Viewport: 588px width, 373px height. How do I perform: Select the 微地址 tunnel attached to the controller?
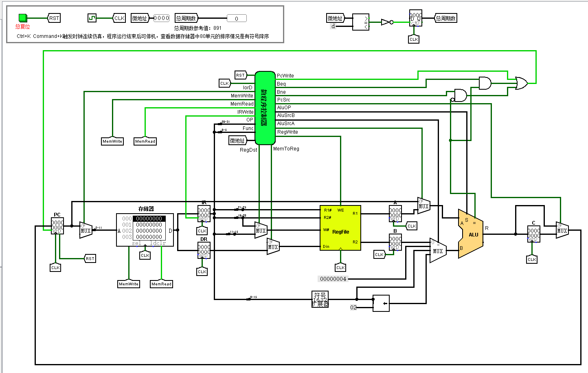tap(238, 141)
